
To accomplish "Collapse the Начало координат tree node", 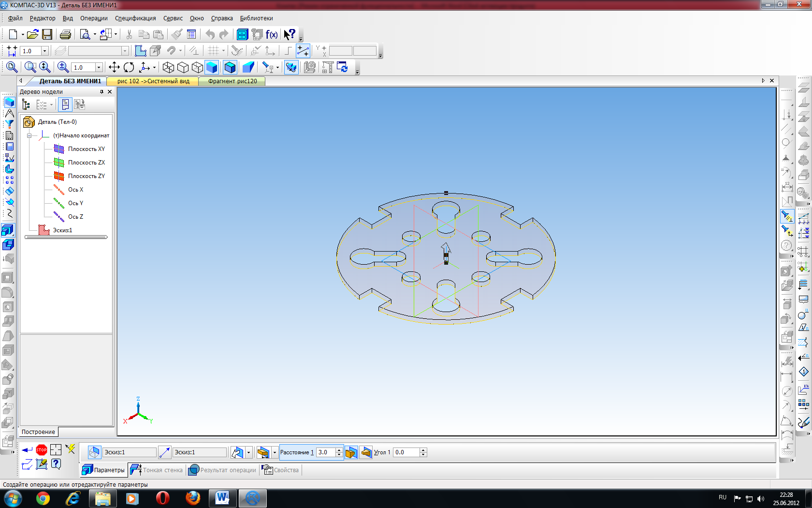I will [x=29, y=135].
